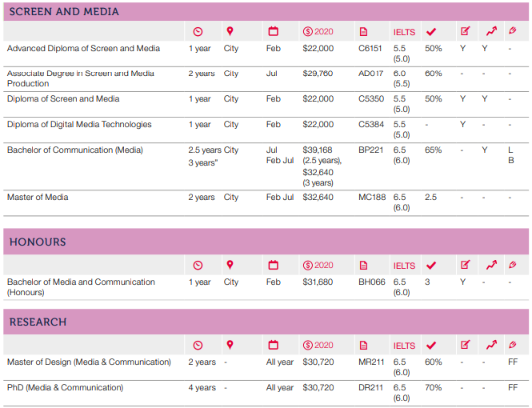Image resolution: width=532 pixels, height=408 pixels.
Task: Click the location pin icon in Screen and Media
Action: [230, 32]
